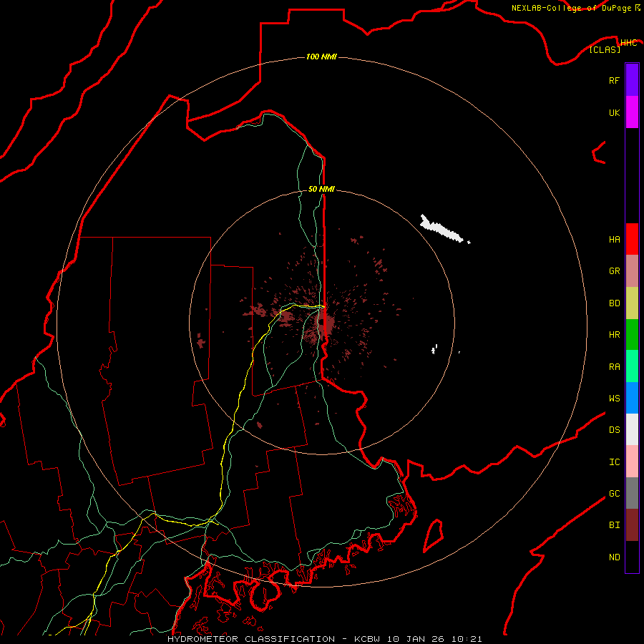Viewport: 644px width, 644px height.
Task: Click the KCBW radar station identifier
Action: coord(367,639)
